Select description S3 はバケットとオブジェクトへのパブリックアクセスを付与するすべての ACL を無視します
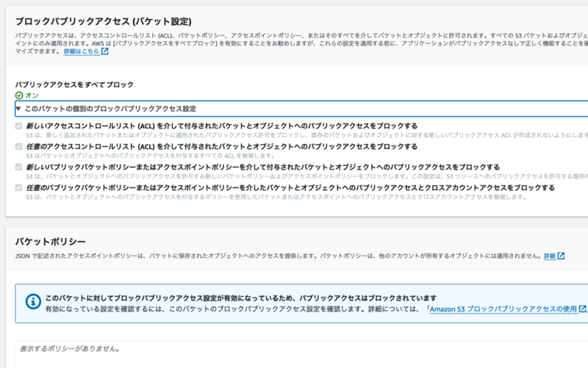 (151, 156)
